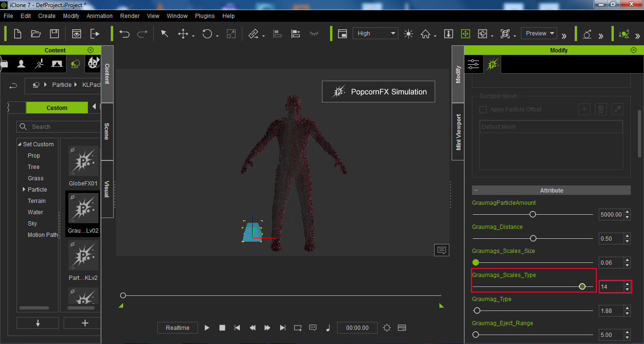644x344 pixels.
Task: Click the add mesh plus icon
Action: [x=584, y=109]
